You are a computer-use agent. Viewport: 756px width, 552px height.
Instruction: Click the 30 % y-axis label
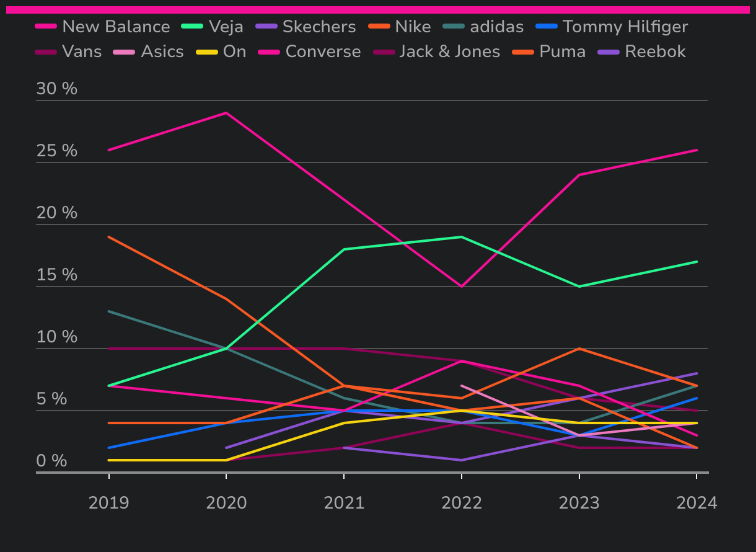tap(57, 89)
